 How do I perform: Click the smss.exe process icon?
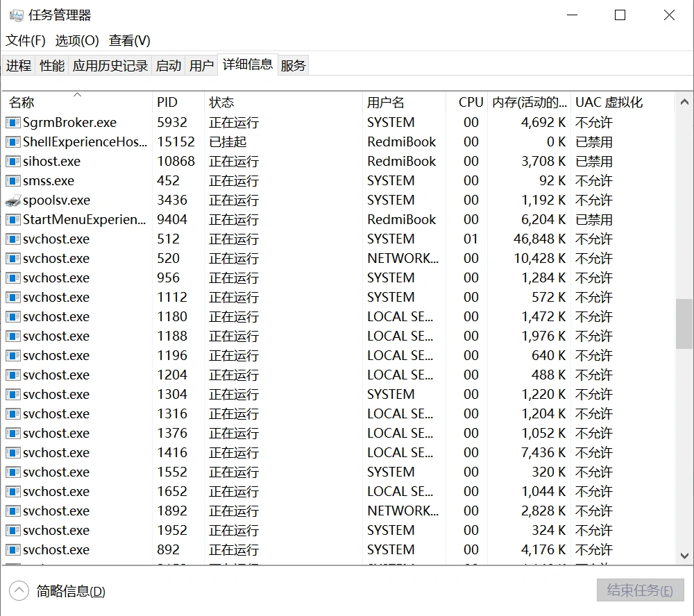tap(12, 180)
